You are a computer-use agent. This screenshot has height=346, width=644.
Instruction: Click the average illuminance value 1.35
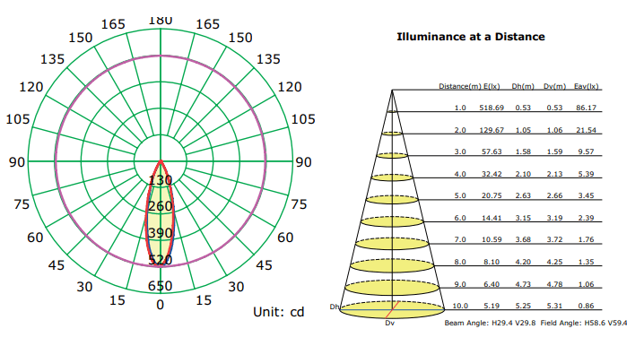586,262
